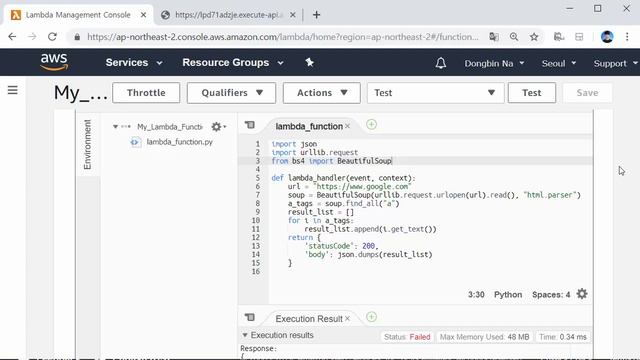Open Dongbin Na account menu

pyautogui.click(x=494, y=63)
